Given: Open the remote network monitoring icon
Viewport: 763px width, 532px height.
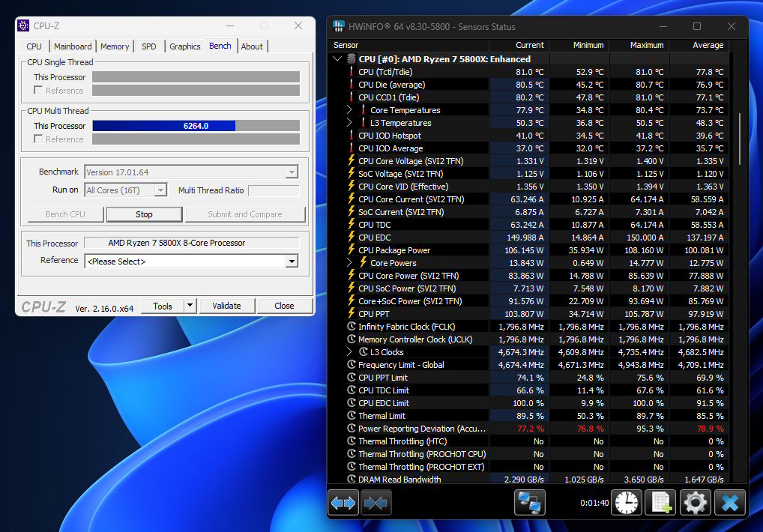Looking at the screenshot, I should click(x=529, y=503).
